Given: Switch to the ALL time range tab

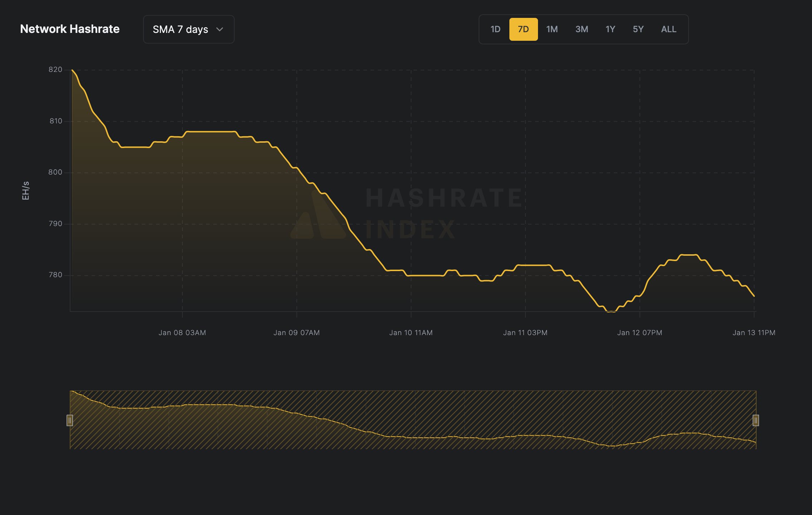Looking at the screenshot, I should (668, 29).
